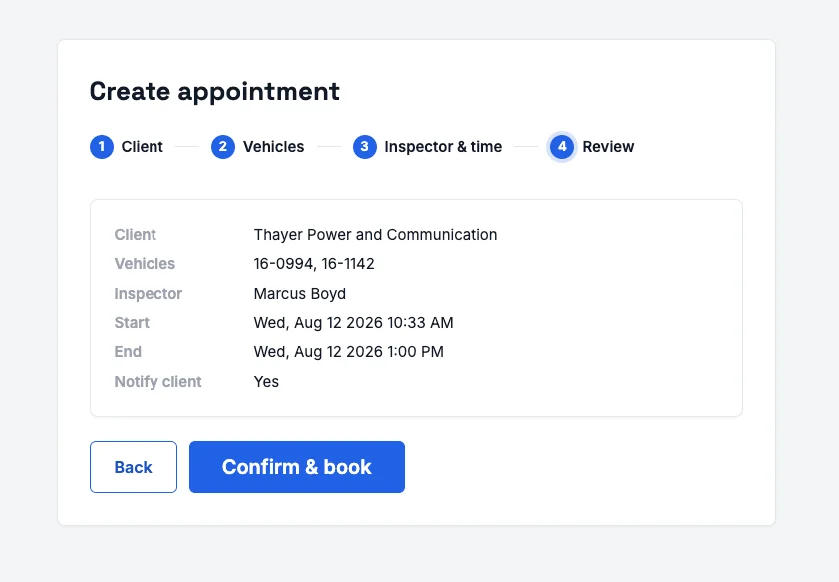Open the Inspector & time step label
The image size is (839, 582).
443,147
